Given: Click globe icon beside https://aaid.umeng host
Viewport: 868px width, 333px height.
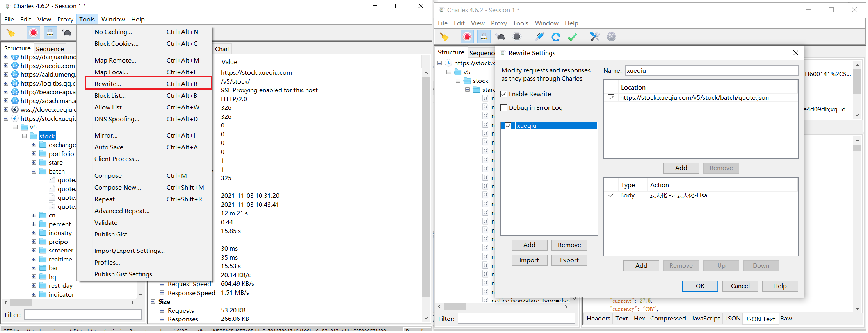Looking at the screenshot, I should coord(15,74).
